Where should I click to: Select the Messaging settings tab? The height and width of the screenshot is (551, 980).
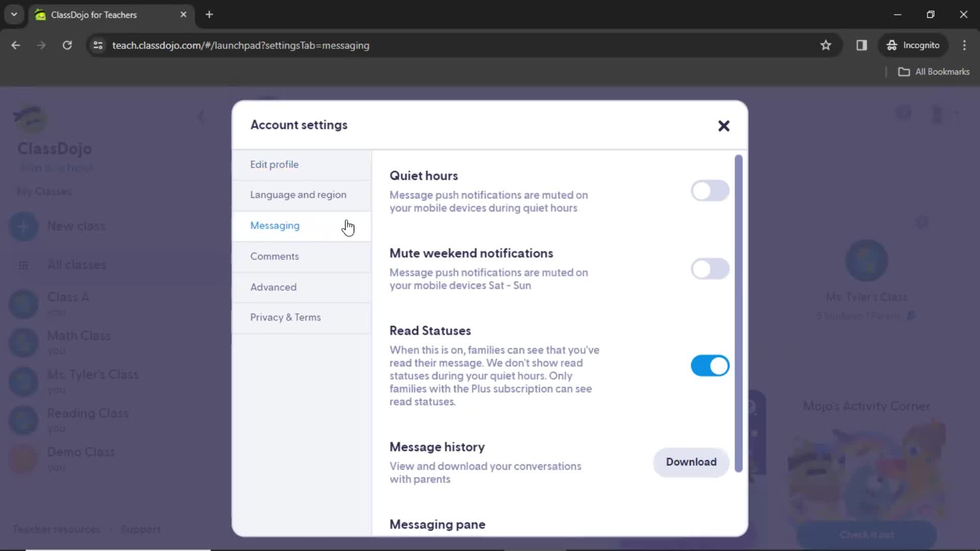275,226
